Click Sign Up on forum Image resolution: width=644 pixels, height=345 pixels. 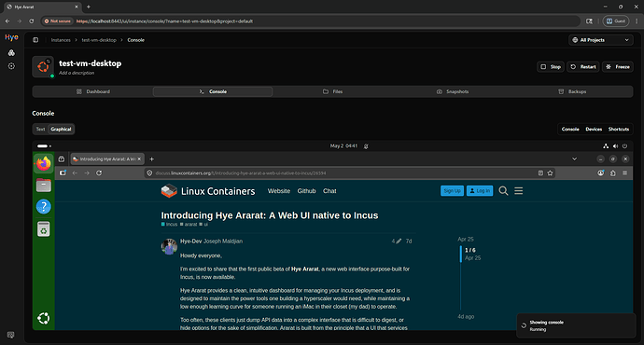point(452,191)
